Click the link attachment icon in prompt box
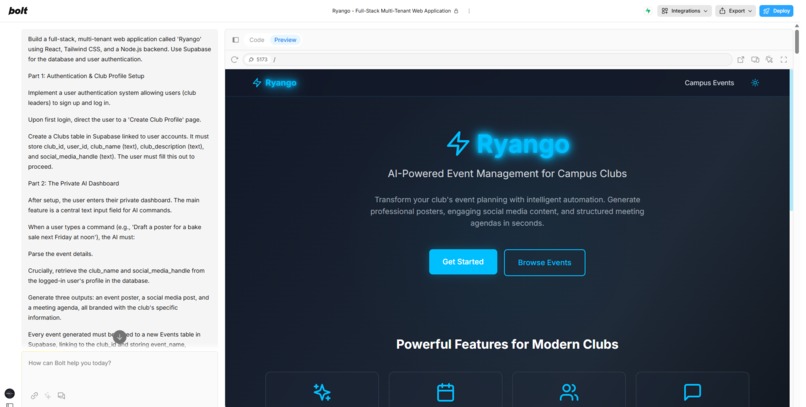Viewport: 806px width, 407px height. point(34,396)
